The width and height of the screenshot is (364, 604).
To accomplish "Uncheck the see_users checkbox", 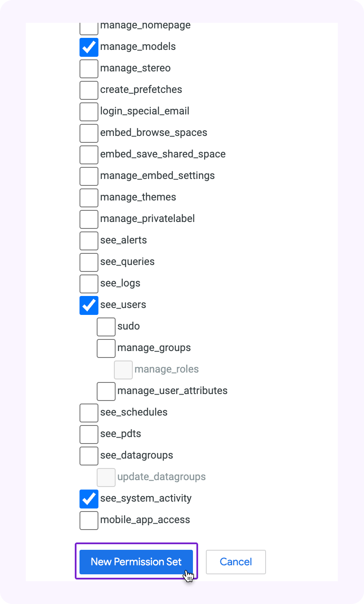I will 89,305.
